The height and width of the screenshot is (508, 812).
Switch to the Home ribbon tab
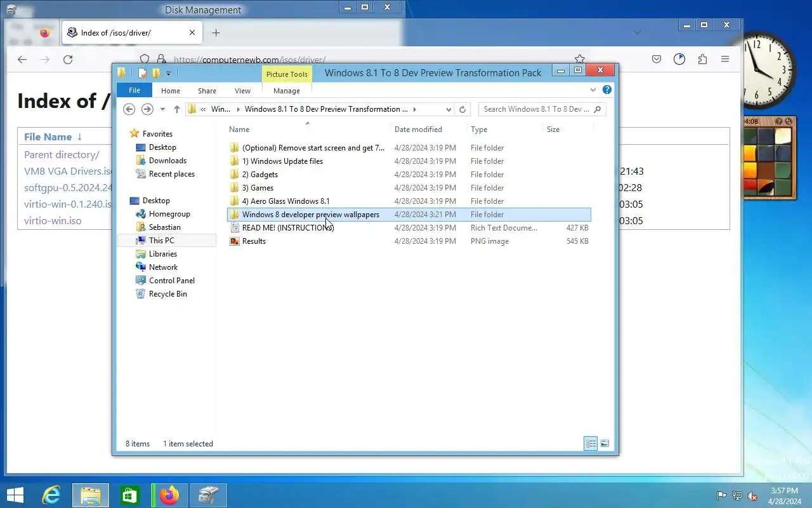pos(171,91)
